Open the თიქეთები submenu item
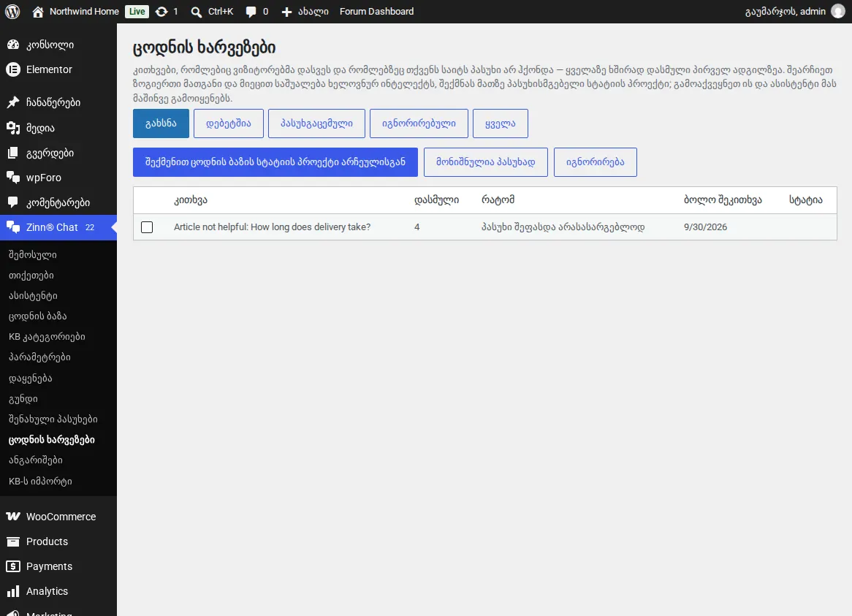 31,275
